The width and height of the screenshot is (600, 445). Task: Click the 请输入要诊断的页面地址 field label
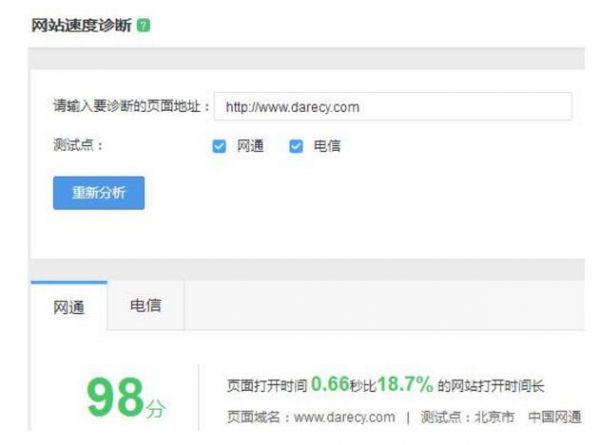coord(131,107)
